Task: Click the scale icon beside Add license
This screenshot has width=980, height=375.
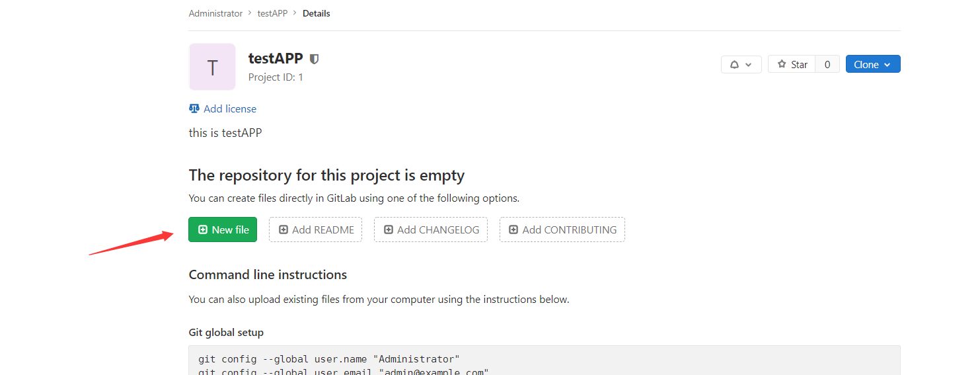Action: [x=194, y=108]
